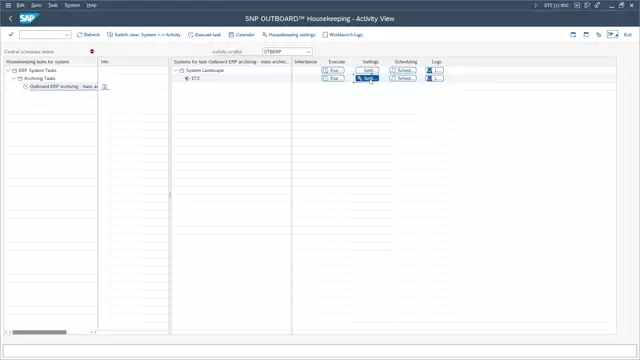Select Outboard ERP archiving task row
This screenshot has width=640, height=360.
(63, 87)
